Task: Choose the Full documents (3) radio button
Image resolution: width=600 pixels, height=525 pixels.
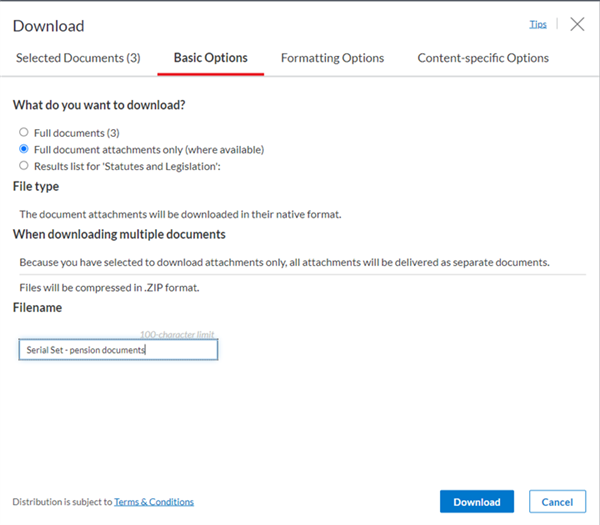Action: click(24, 132)
